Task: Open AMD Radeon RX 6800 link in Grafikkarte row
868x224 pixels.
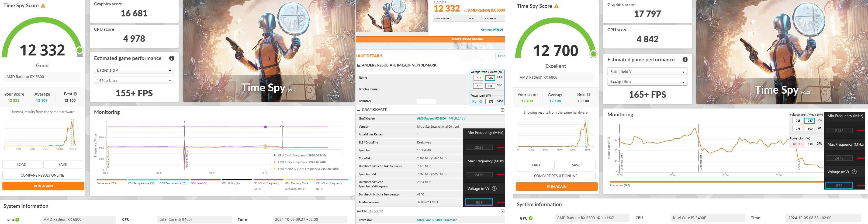Action: (x=431, y=118)
